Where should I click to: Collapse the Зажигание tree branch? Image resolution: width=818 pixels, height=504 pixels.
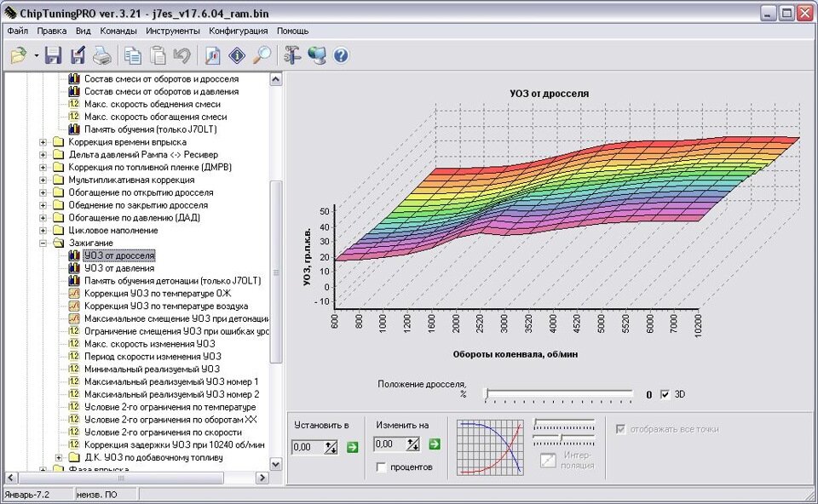(x=43, y=241)
